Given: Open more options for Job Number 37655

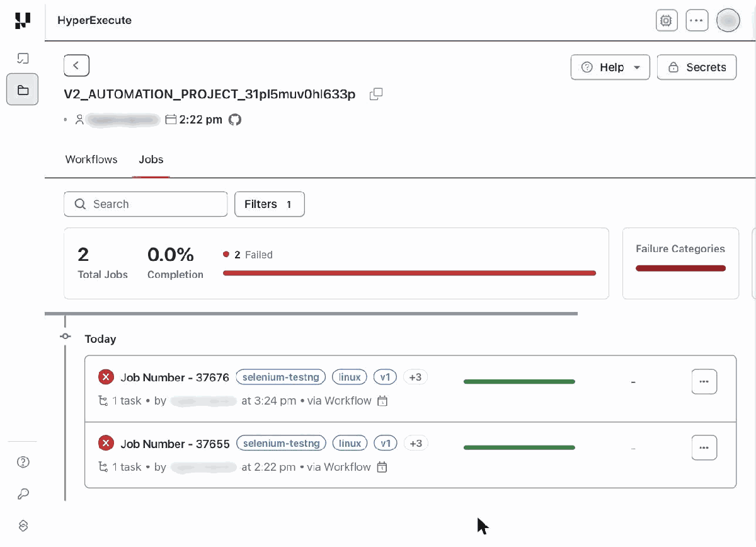Looking at the screenshot, I should (x=704, y=448).
